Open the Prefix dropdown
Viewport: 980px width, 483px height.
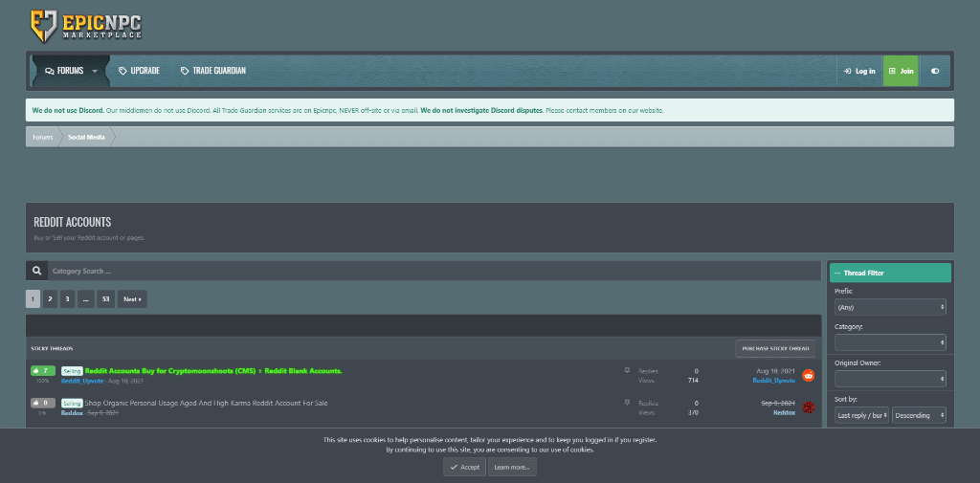tap(890, 307)
